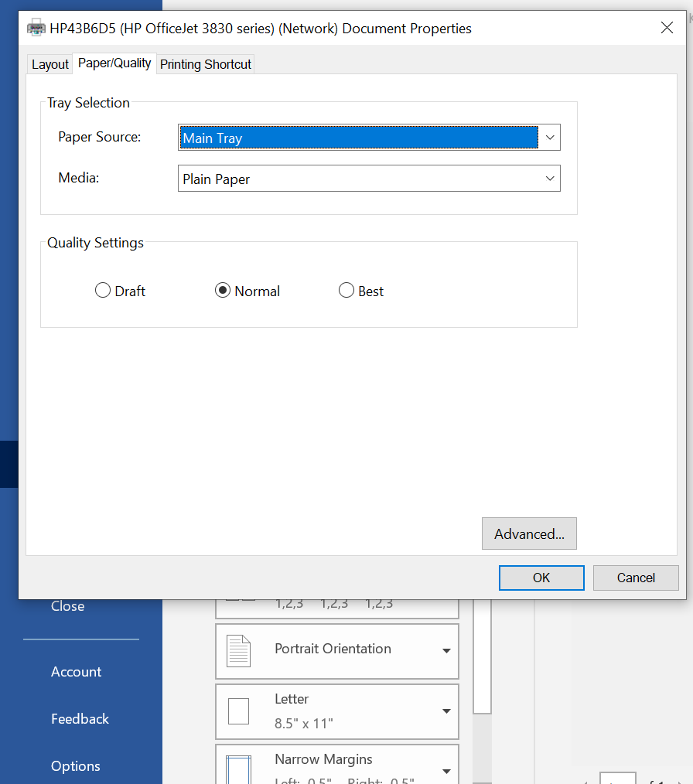Click the Advanced... button

pyautogui.click(x=529, y=534)
